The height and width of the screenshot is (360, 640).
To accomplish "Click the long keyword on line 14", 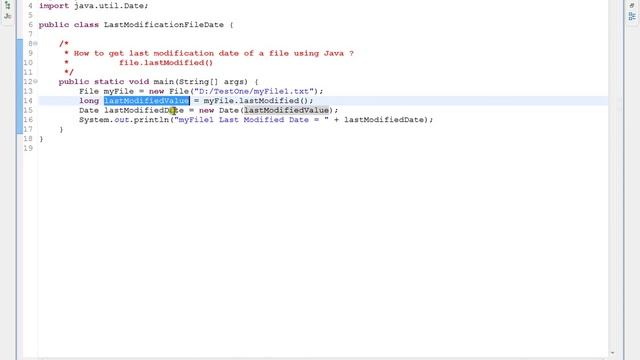I will point(89,100).
